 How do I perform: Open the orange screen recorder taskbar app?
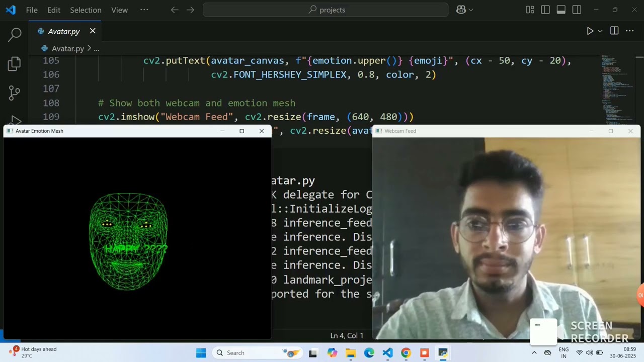click(425, 353)
